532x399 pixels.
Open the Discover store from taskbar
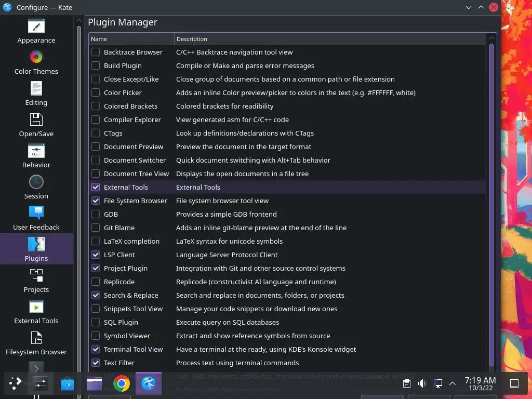pos(67,384)
